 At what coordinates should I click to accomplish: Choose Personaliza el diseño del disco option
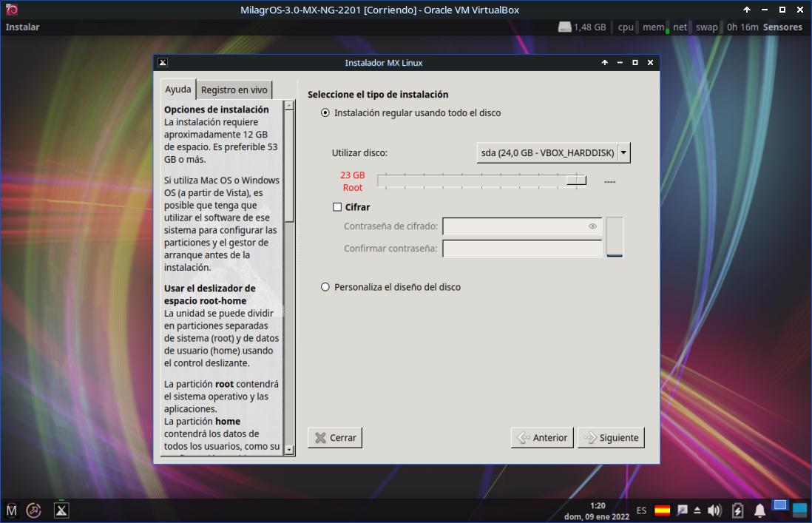(x=325, y=287)
